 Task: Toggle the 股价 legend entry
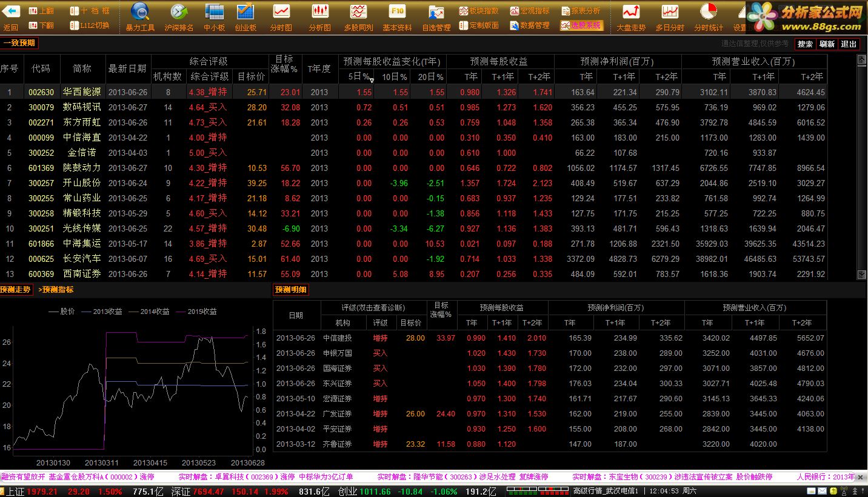tap(61, 312)
